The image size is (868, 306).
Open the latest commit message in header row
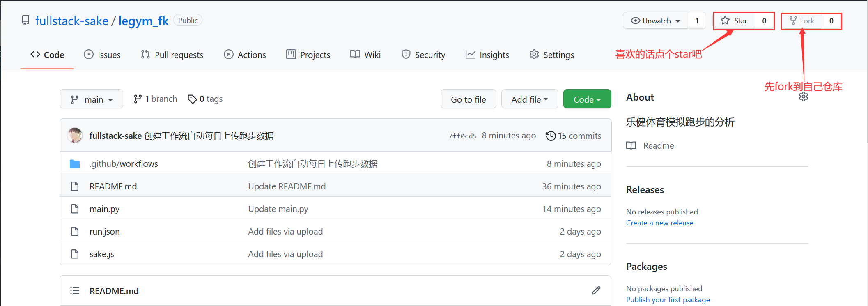tap(209, 136)
